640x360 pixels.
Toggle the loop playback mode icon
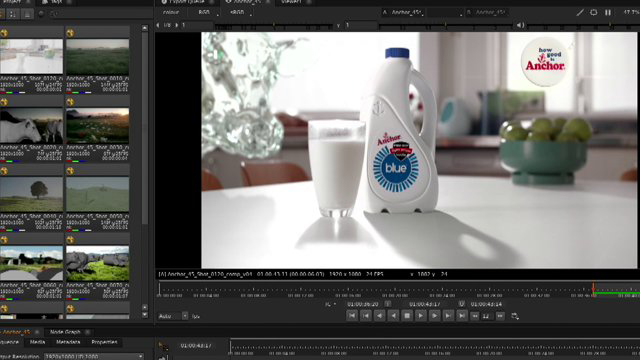point(515,316)
